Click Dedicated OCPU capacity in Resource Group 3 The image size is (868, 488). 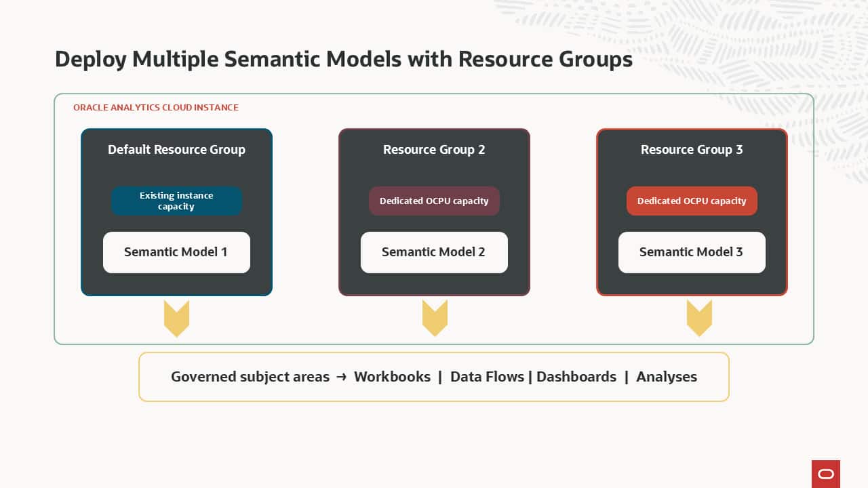tap(692, 201)
